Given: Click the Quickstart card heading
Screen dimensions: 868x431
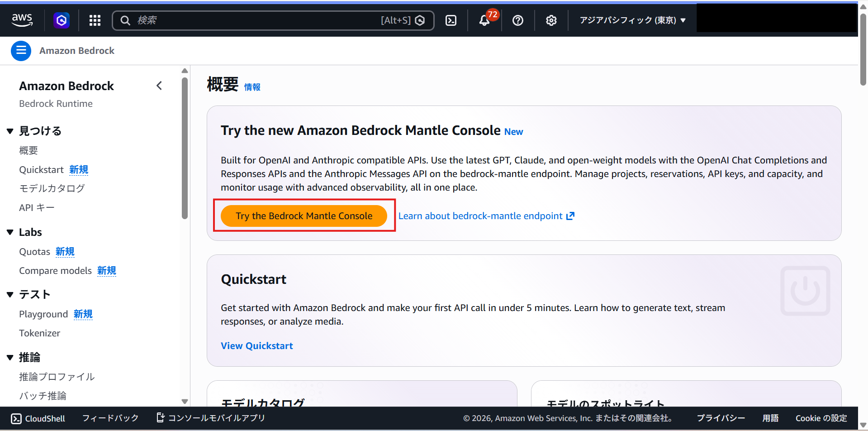Looking at the screenshot, I should (254, 279).
